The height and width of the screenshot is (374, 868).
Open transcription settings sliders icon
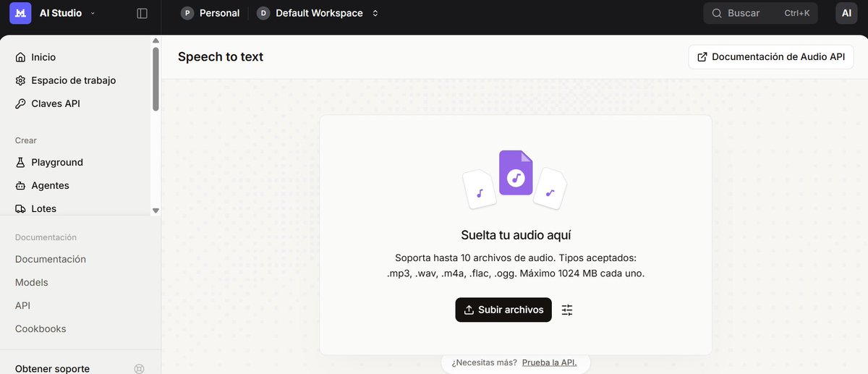coord(567,310)
